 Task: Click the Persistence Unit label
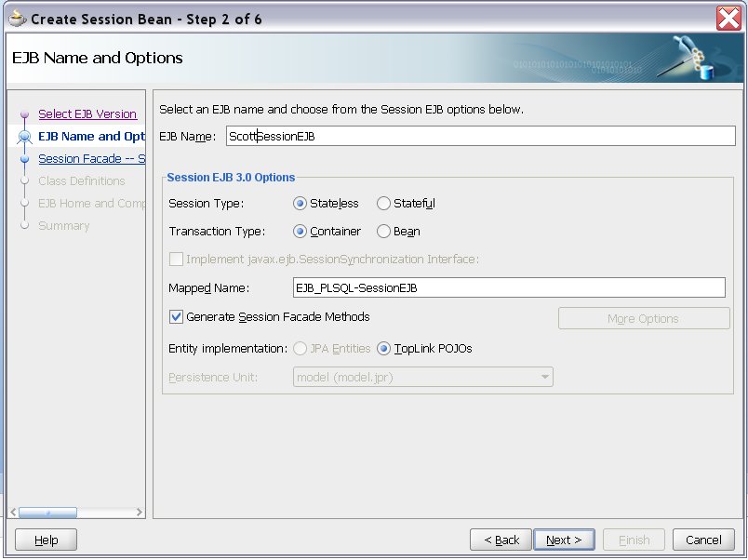click(213, 378)
